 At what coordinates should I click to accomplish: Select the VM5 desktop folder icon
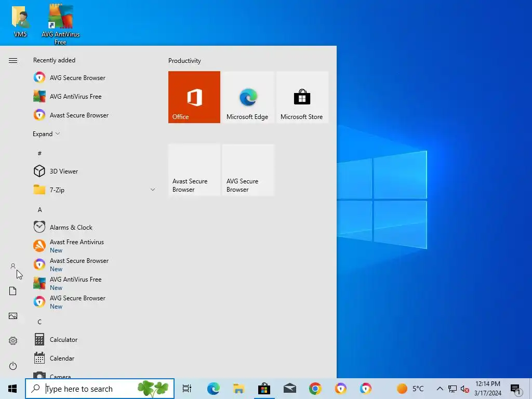click(x=20, y=21)
